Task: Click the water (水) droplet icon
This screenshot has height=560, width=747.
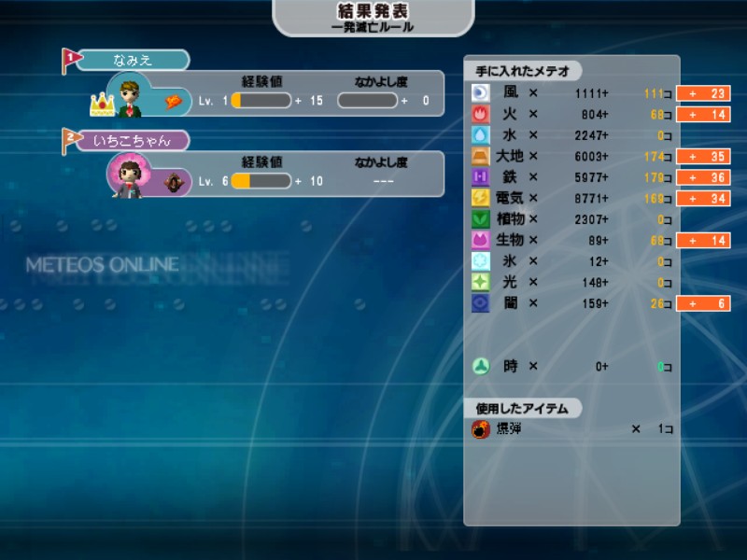Action: pyautogui.click(x=480, y=135)
